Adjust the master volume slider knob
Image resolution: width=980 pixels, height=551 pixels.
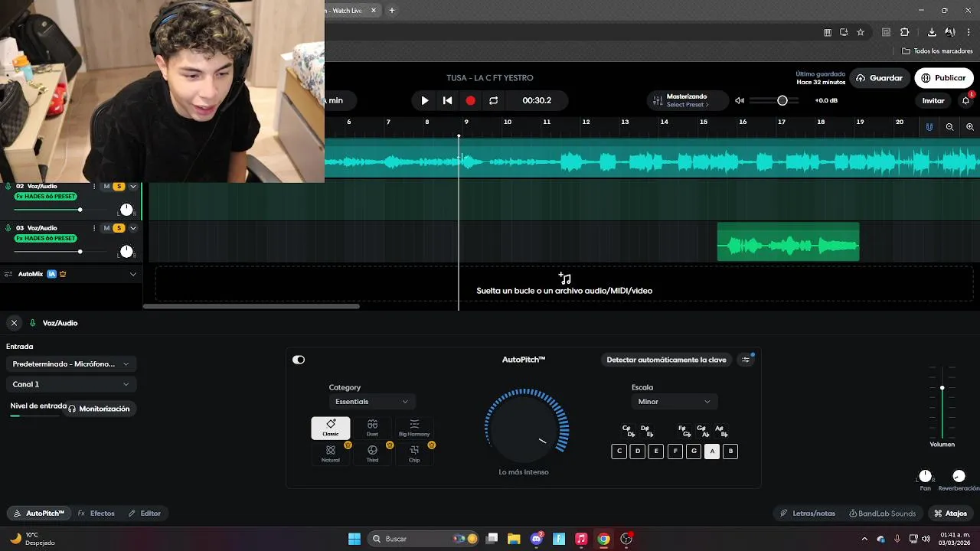[x=782, y=100]
